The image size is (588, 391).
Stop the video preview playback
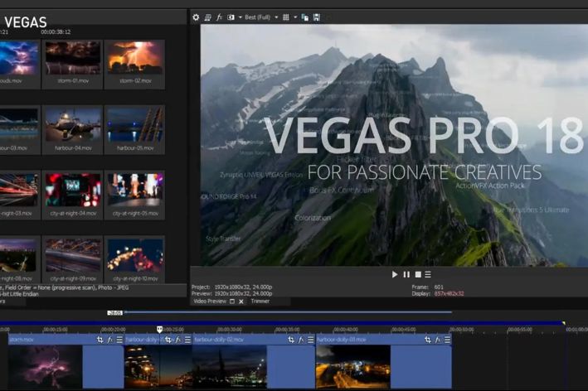[417, 274]
